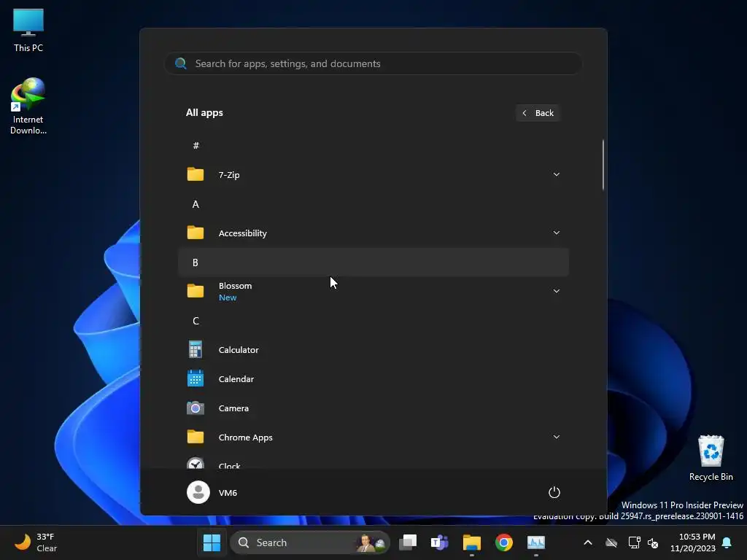Focus the Start menu search field

373,63
